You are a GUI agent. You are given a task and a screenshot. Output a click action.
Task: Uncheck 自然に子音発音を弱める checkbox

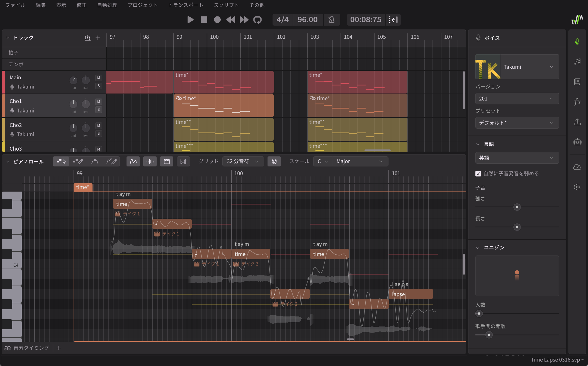(x=478, y=174)
